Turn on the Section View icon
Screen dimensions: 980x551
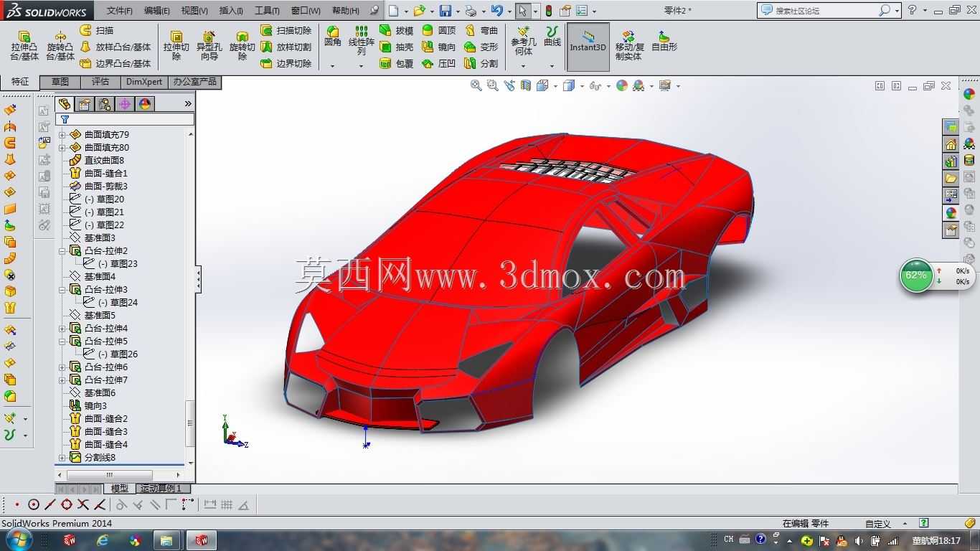pos(526,85)
